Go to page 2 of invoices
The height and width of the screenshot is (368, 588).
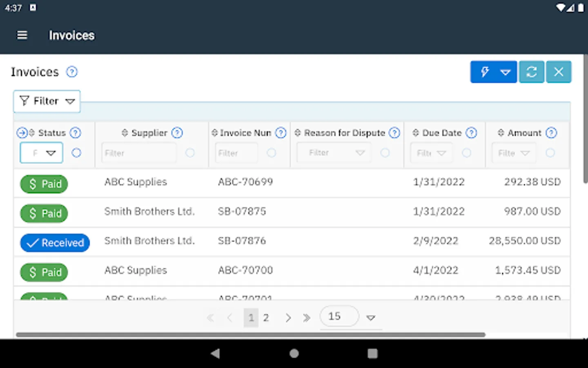click(x=266, y=318)
